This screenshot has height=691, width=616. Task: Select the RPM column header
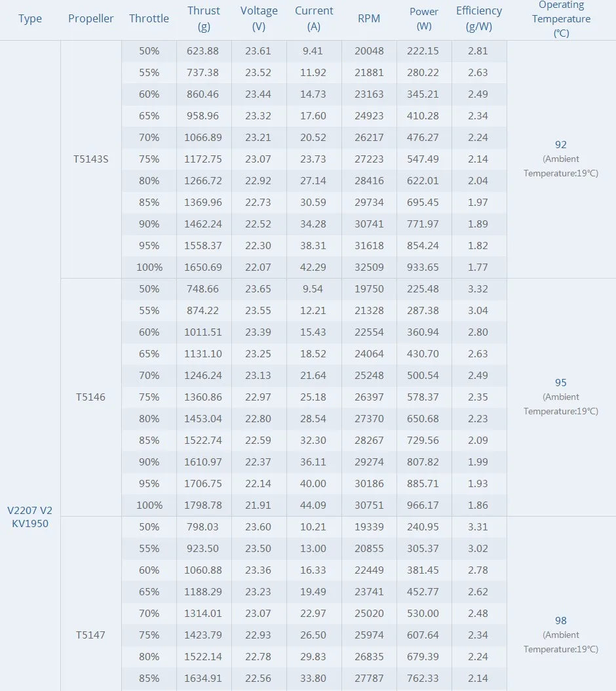click(369, 18)
